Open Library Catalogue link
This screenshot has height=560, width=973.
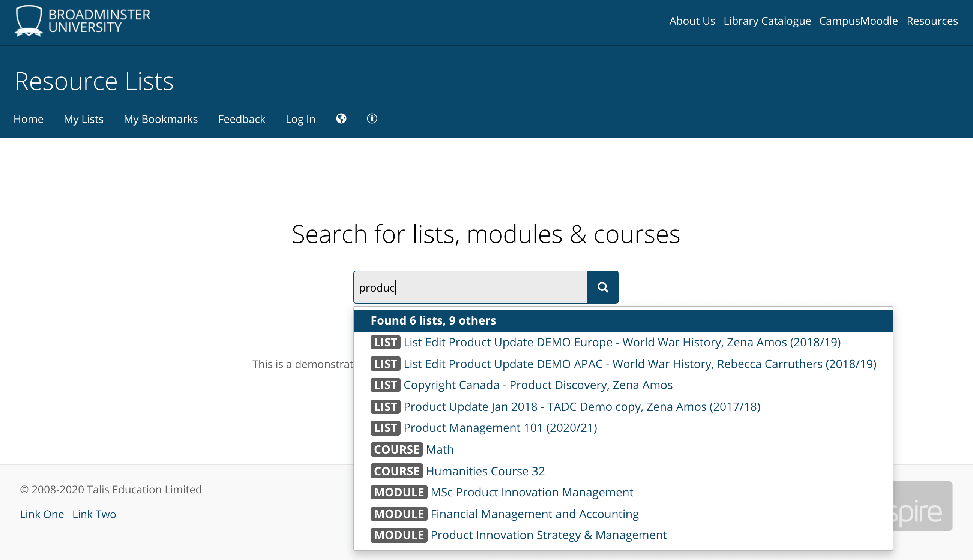pos(767,21)
